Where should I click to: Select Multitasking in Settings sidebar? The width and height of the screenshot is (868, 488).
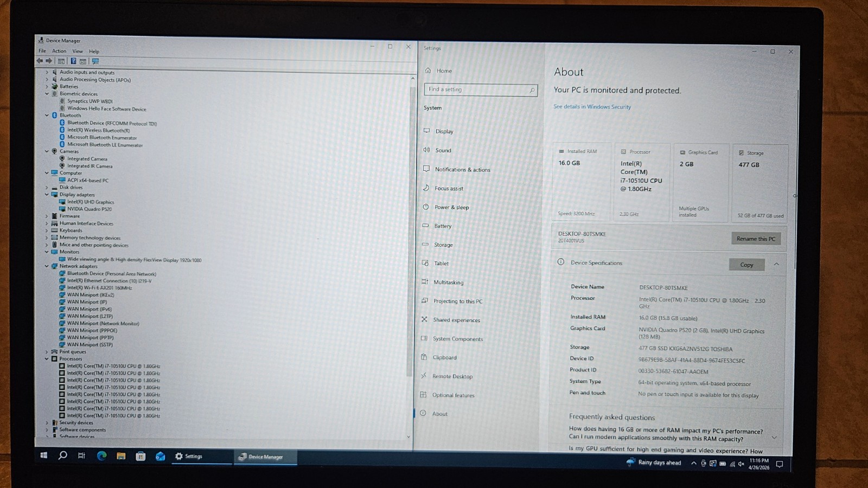pyautogui.click(x=449, y=282)
